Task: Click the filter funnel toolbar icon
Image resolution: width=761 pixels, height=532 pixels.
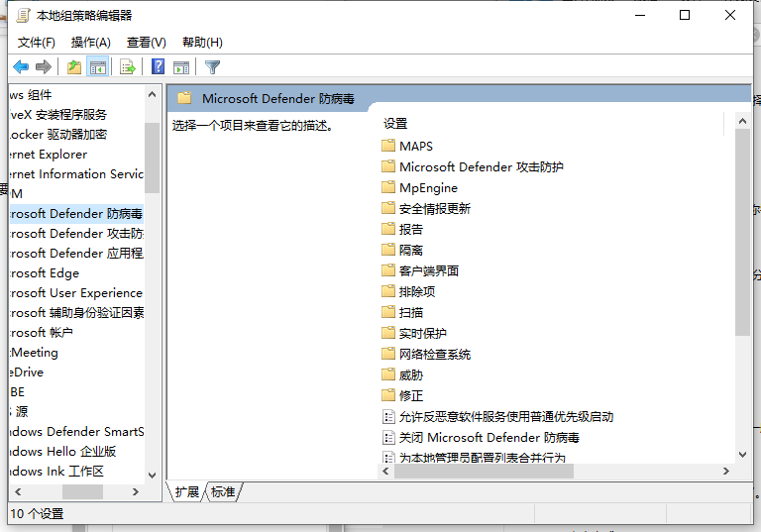Action: pyautogui.click(x=213, y=67)
